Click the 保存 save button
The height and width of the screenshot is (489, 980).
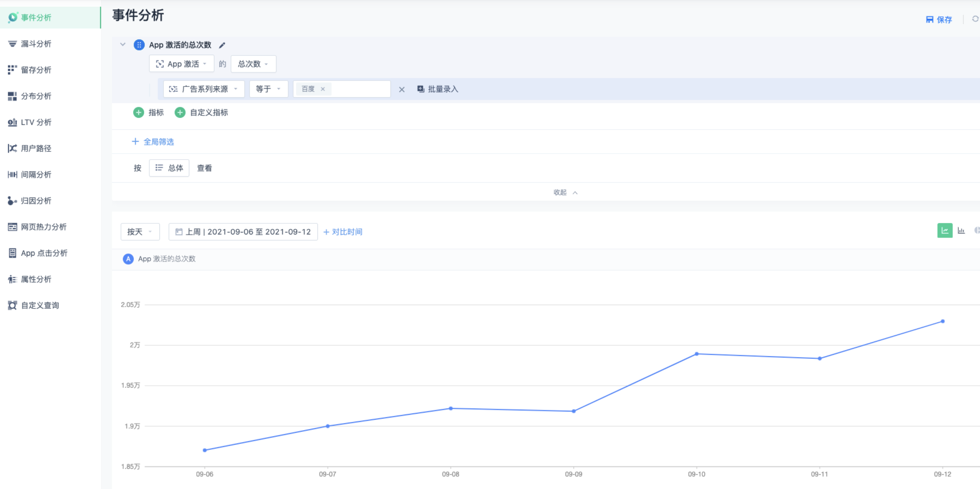click(939, 19)
